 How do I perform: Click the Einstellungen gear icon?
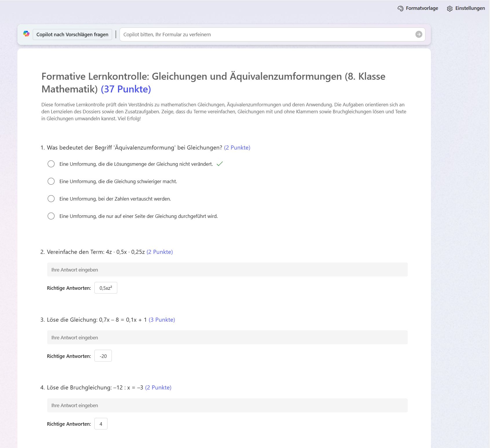(449, 8)
